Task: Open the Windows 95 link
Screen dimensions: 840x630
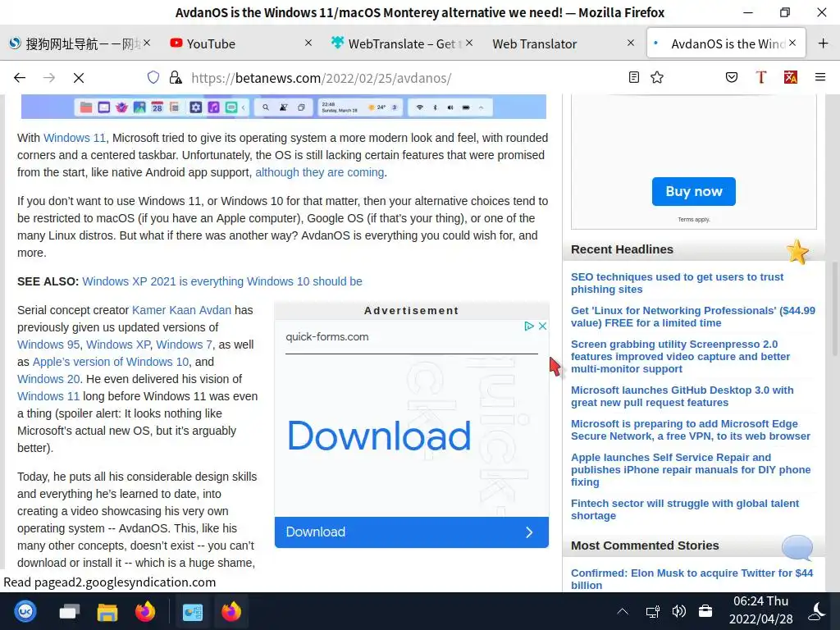Action: [48, 345]
